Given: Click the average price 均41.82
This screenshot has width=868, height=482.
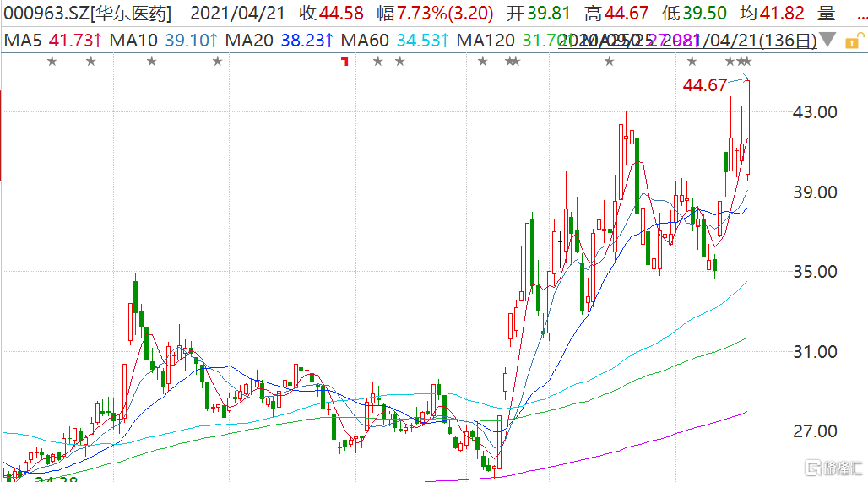Looking at the screenshot, I should point(772,14).
